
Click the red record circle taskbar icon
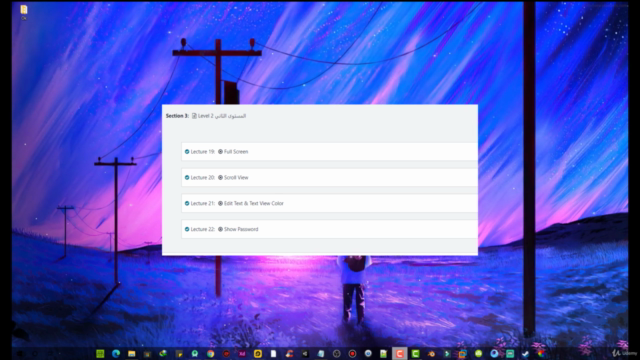pos(352,353)
